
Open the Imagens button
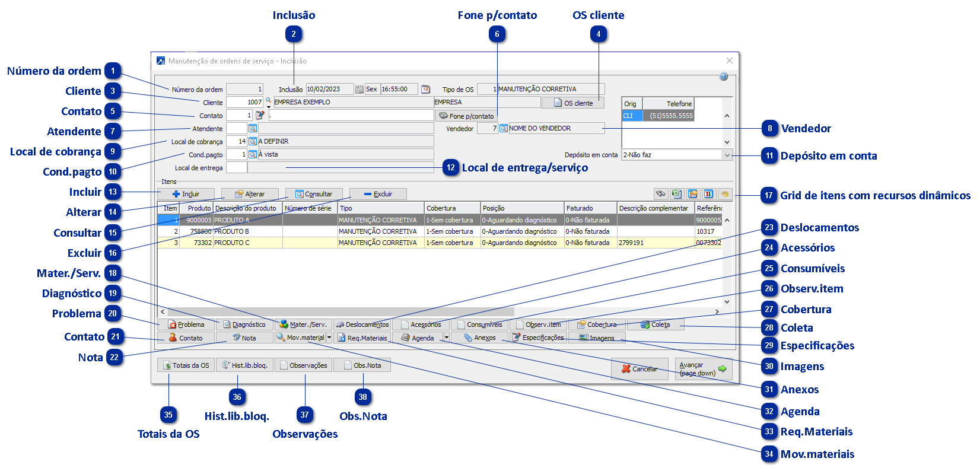597,338
